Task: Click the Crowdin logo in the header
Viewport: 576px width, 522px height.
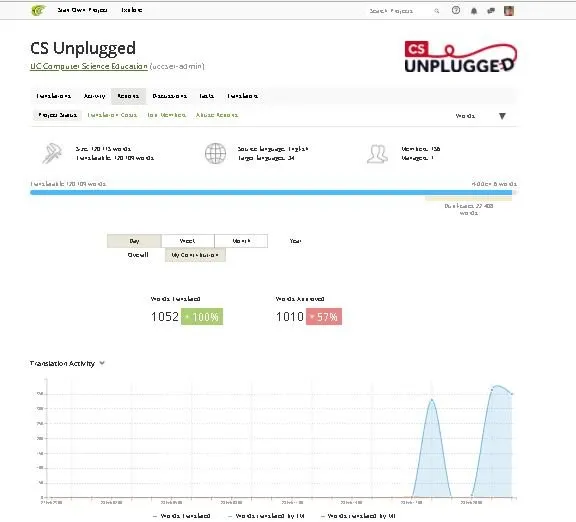Action: click(x=38, y=10)
